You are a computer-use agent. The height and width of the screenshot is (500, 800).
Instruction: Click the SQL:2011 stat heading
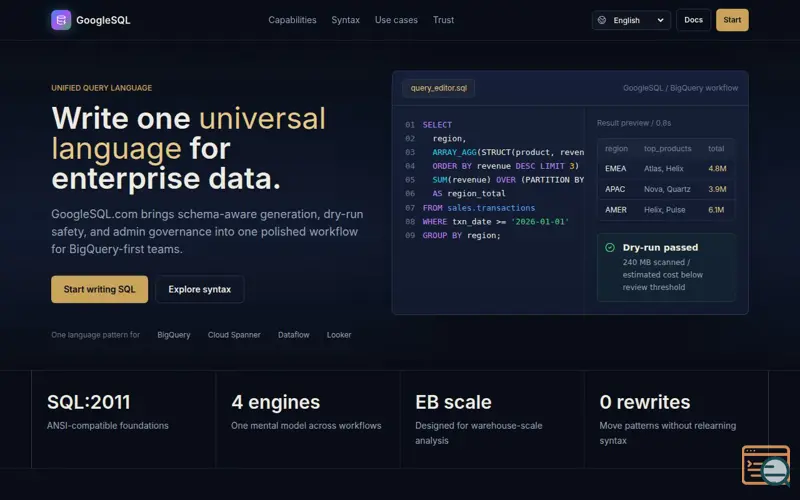[89, 402]
